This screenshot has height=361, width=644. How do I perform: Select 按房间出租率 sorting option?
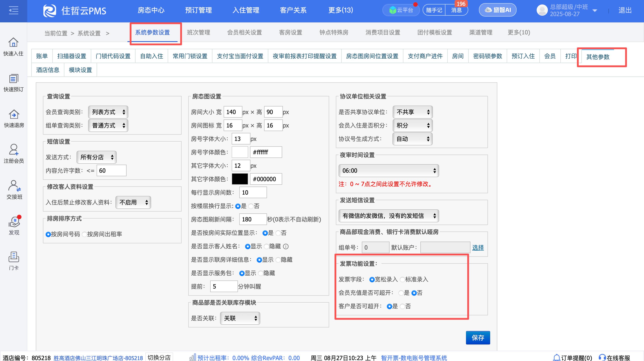pyautogui.click(x=85, y=234)
